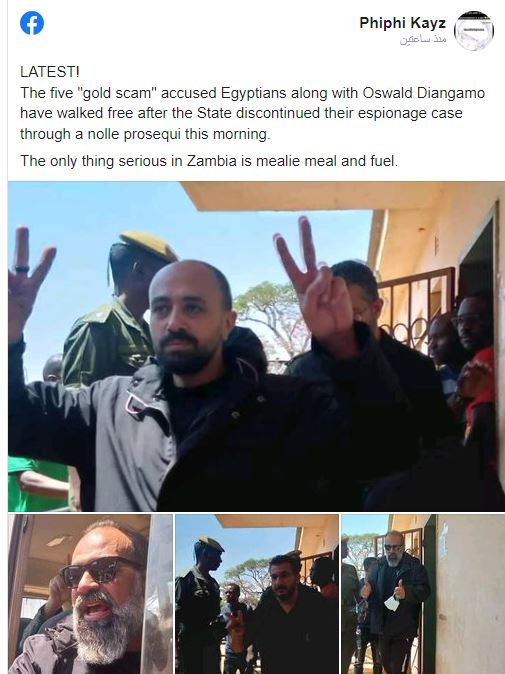
Task: Click the sunglasses in the bottom-left thumbnail
Action: pyautogui.click(x=99, y=570)
